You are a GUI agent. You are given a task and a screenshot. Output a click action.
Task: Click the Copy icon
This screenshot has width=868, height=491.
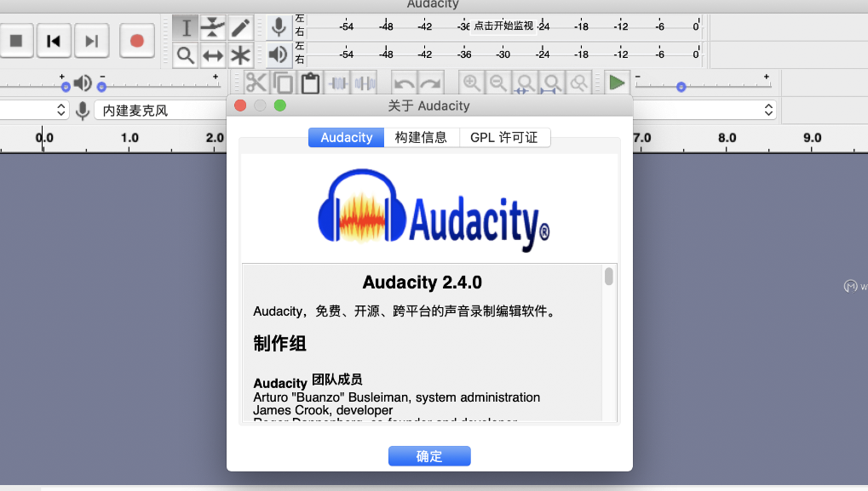[x=284, y=83]
